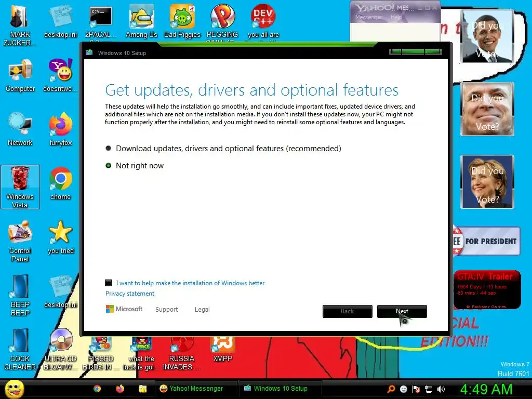The width and height of the screenshot is (532, 399).
Task: Click the volume speaker tray icon
Action: coord(441,389)
